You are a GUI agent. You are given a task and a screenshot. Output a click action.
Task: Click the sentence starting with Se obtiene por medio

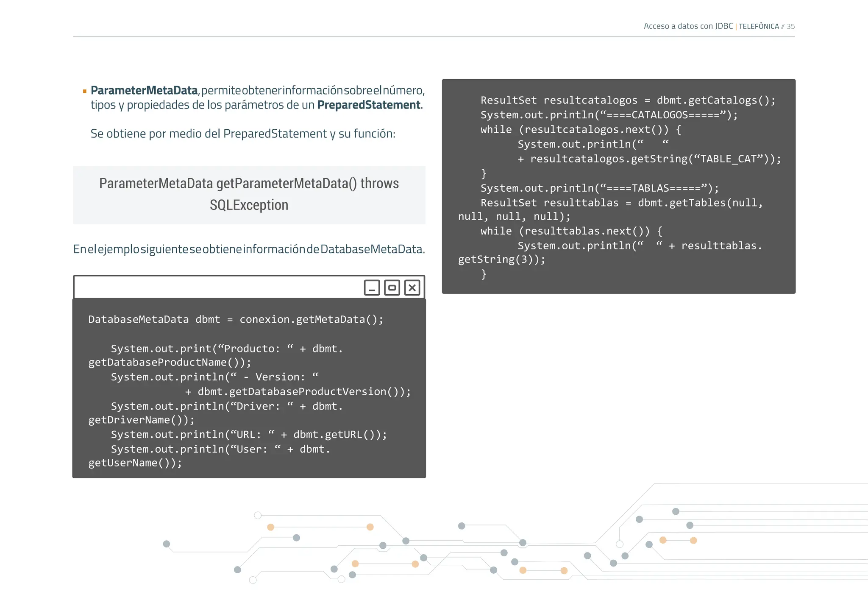pos(243,134)
